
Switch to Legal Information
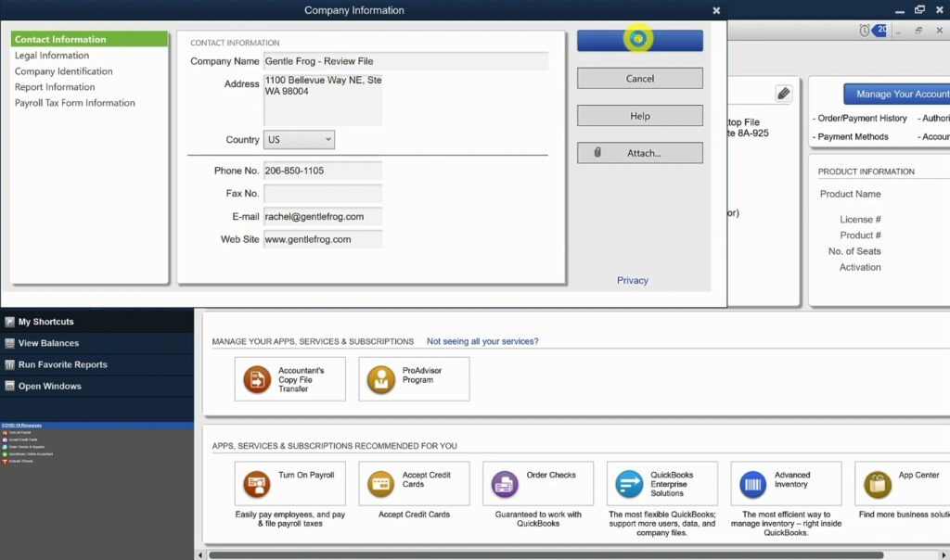(52, 55)
